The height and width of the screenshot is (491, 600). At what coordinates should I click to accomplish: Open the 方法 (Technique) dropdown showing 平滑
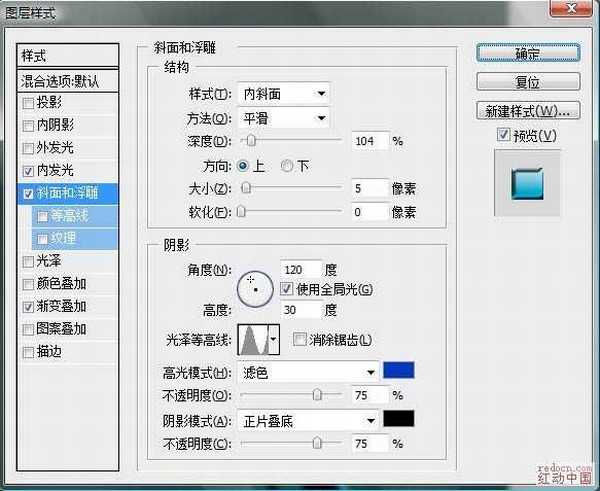point(284,118)
